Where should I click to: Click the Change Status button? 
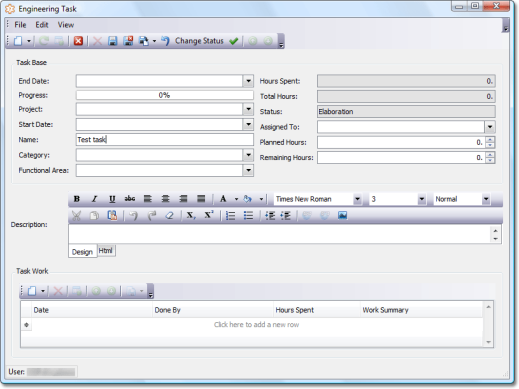coord(199,41)
